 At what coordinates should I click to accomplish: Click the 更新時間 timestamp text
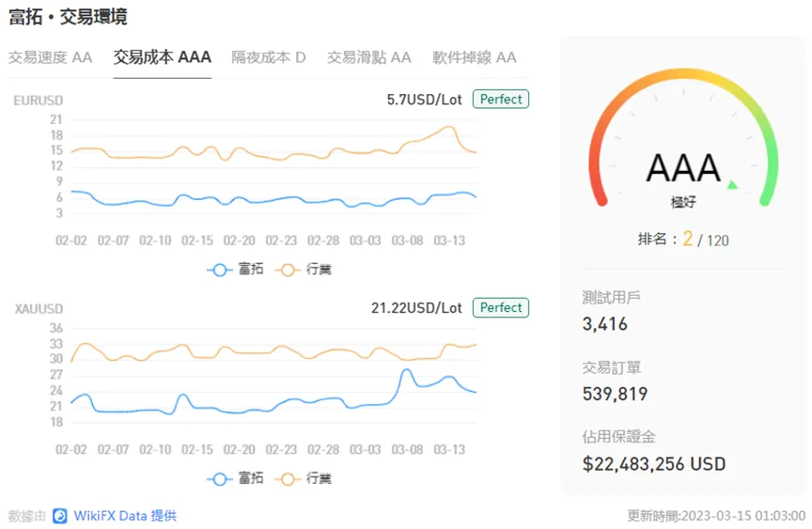[716, 516]
